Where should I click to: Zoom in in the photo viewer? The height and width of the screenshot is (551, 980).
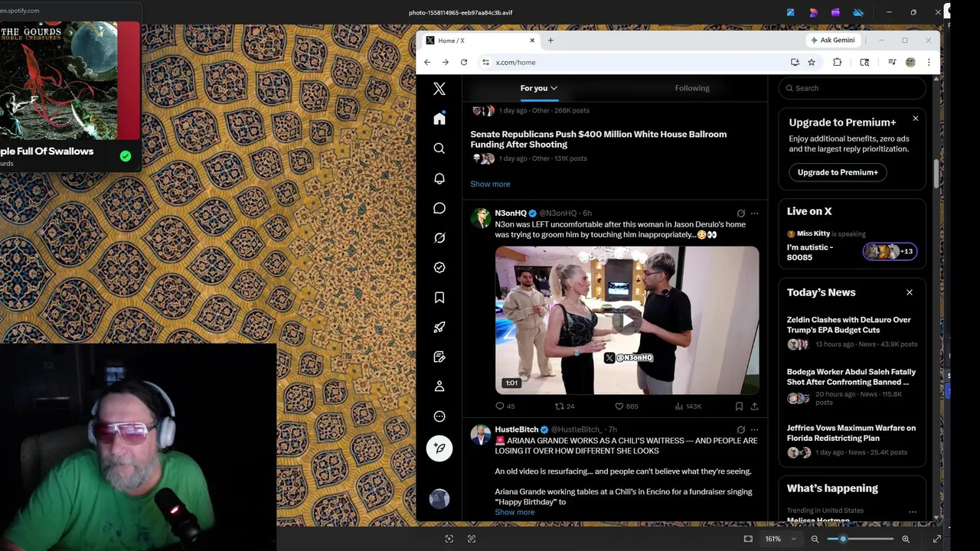906,539
